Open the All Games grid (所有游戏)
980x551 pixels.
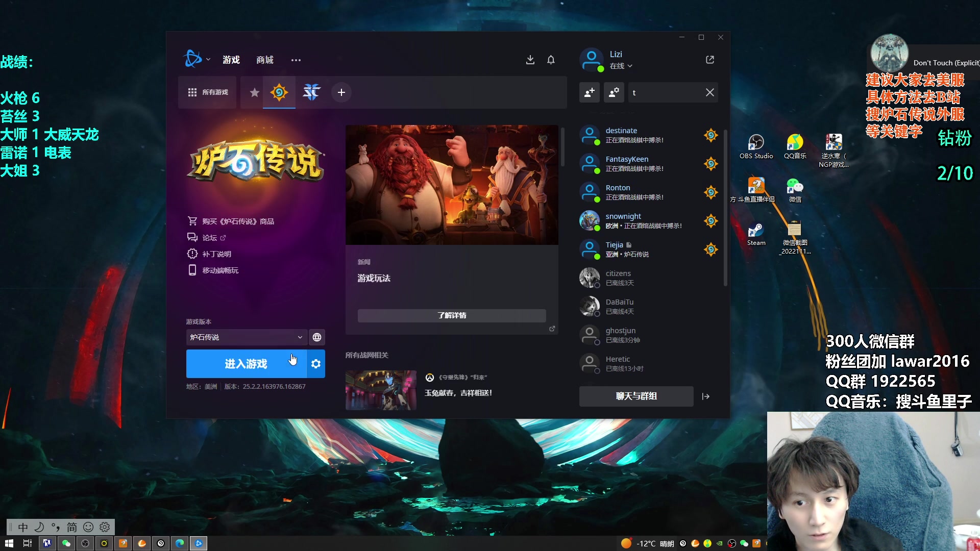[x=208, y=92]
